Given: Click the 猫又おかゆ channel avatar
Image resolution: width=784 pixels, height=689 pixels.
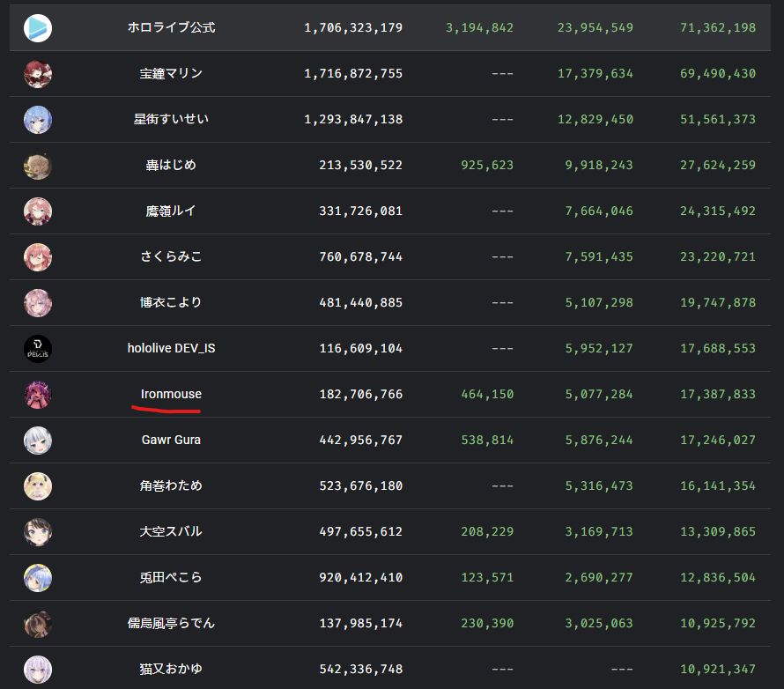Looking at the screenshot, I should point(38,670).
